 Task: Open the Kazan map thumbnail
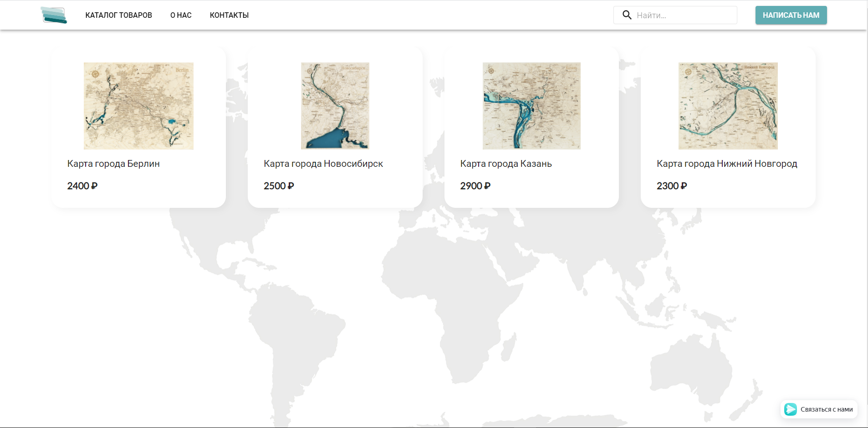tap(531, 106)
